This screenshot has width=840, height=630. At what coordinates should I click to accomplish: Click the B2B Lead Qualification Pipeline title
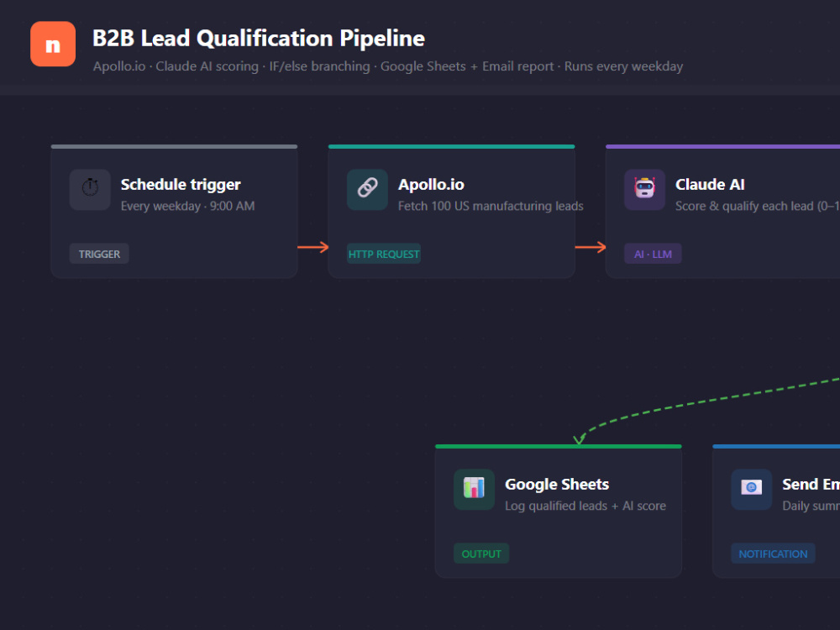259,39
